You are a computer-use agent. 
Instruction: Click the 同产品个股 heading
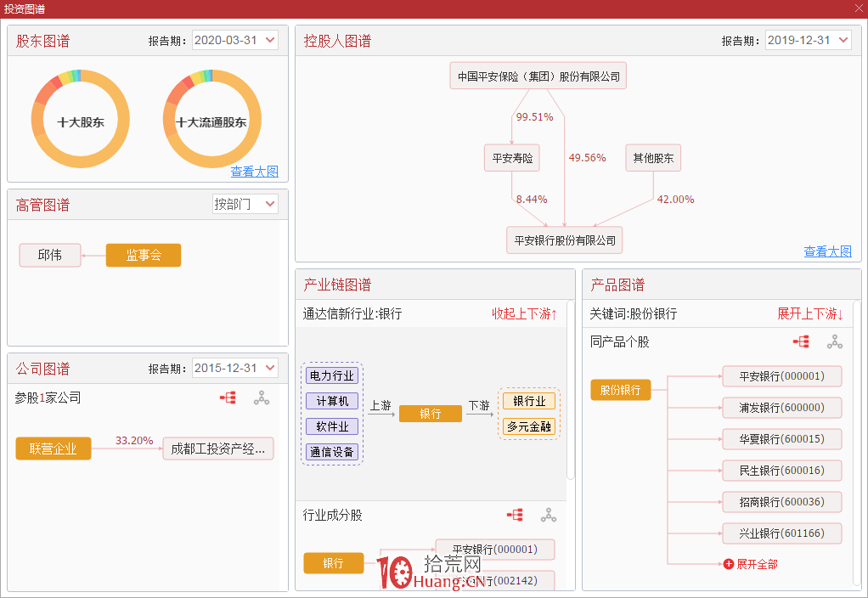click(x=619, y=341)
